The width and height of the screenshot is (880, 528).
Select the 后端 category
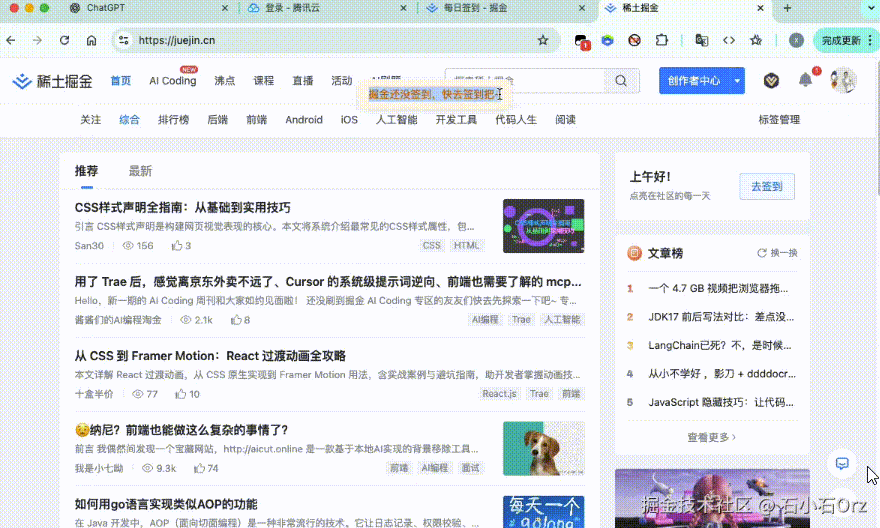click(x=218, y=120)
